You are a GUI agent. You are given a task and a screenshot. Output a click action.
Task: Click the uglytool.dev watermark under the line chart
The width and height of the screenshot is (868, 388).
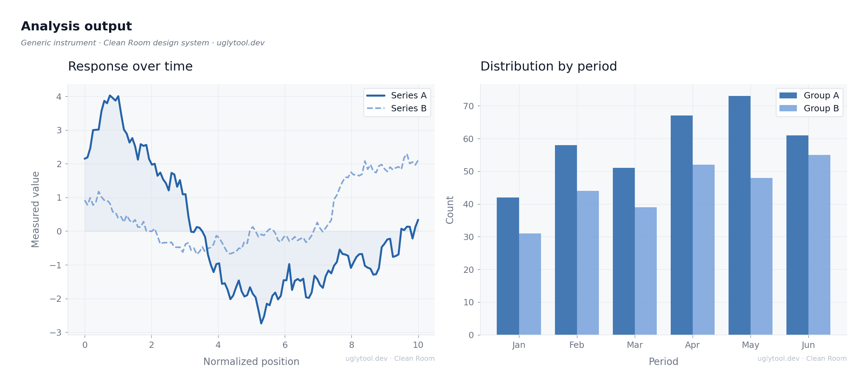(x=390, y=358)
